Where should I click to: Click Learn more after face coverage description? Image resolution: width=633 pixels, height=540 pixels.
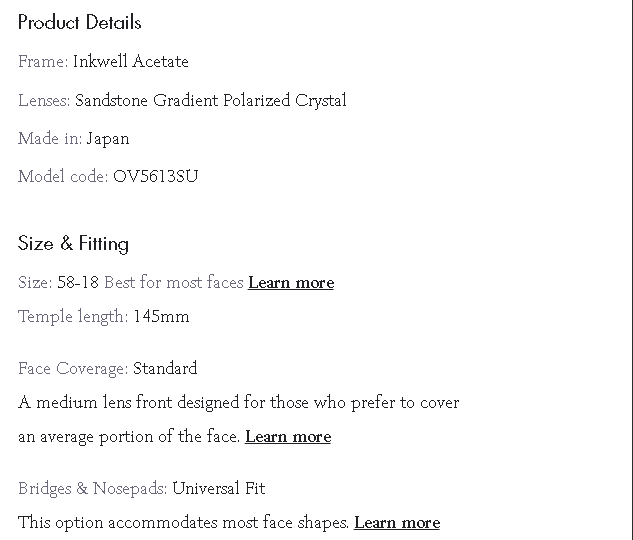coord(288,437)
